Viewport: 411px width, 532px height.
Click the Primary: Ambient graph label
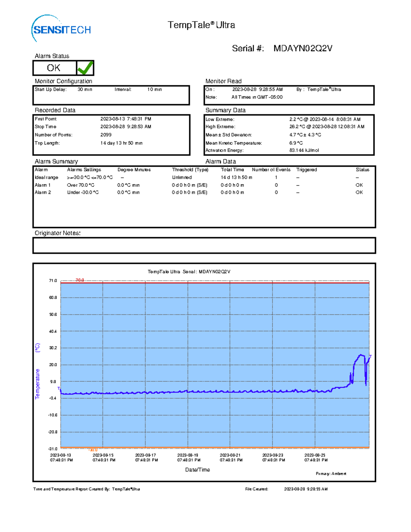331,473
